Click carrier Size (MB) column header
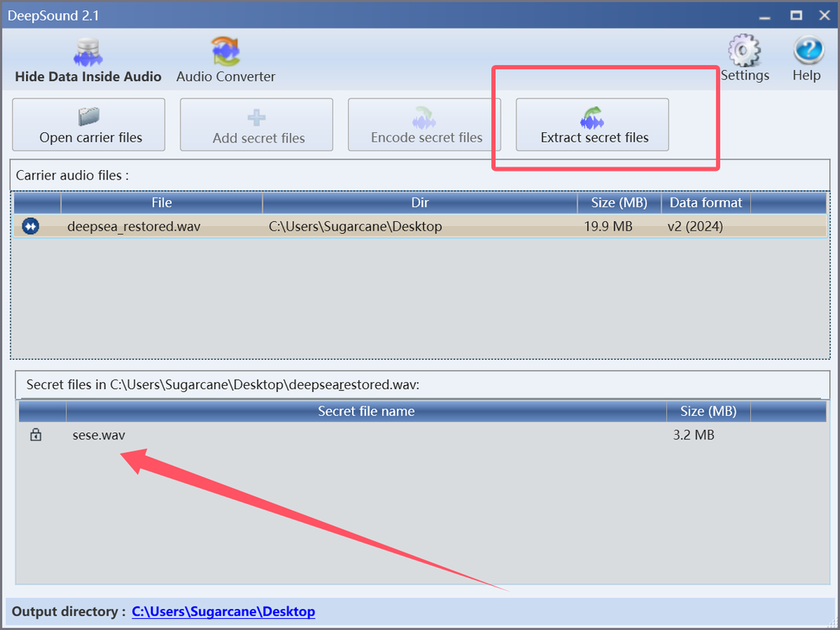 (x=620, y=203)
